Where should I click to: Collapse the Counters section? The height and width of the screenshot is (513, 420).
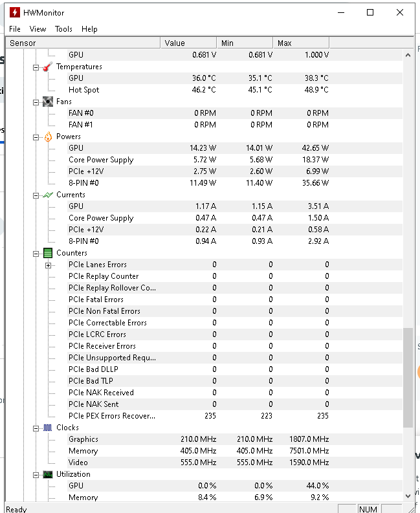(36, 254)
